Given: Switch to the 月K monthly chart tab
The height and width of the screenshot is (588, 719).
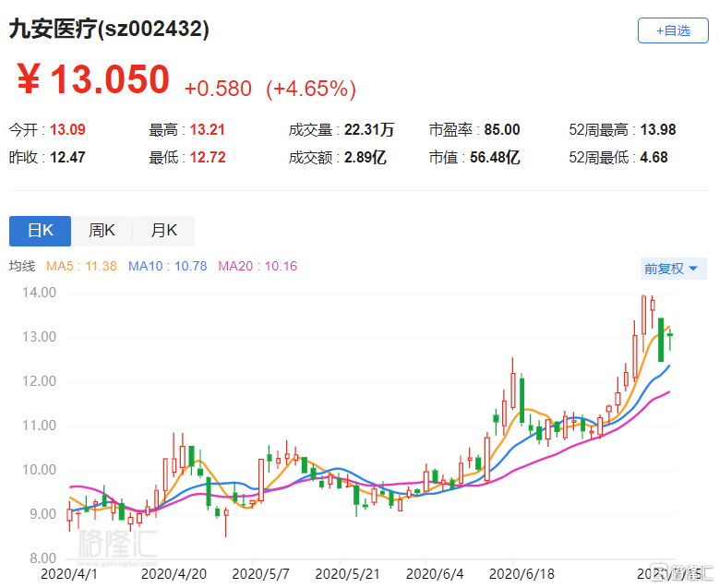Looking at the screenshot, I should pos(163,231).
